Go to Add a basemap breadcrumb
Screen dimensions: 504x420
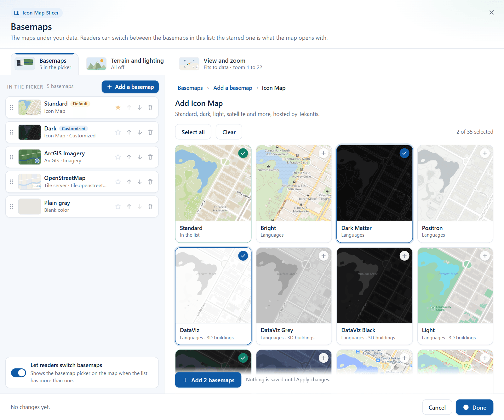coord(233,88)
